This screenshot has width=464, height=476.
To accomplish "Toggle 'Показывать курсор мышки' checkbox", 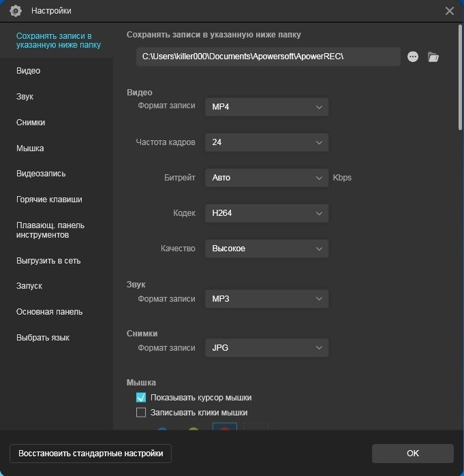I will [141, 398].
